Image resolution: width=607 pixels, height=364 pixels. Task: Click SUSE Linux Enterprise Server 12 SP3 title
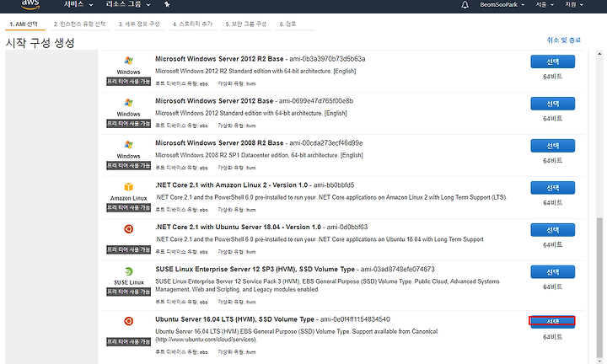point(255,270)
